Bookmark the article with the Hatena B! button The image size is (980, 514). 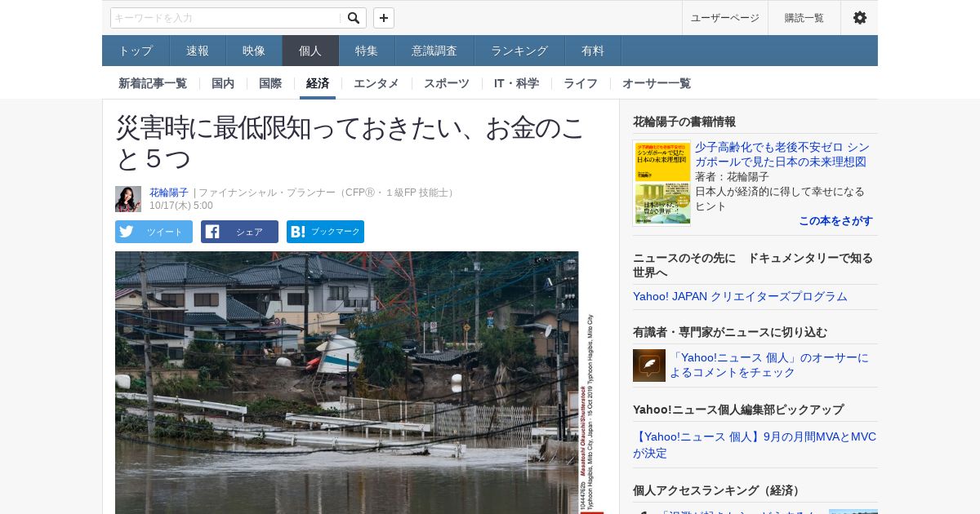325,232
